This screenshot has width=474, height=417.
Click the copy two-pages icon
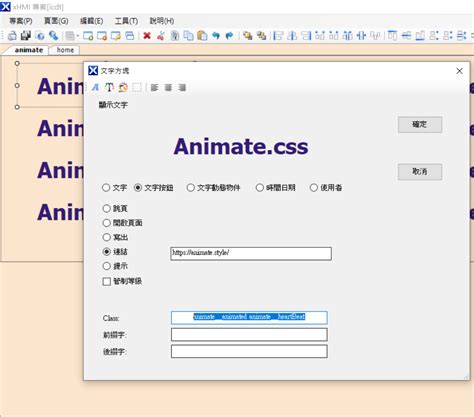coord(188,35)
